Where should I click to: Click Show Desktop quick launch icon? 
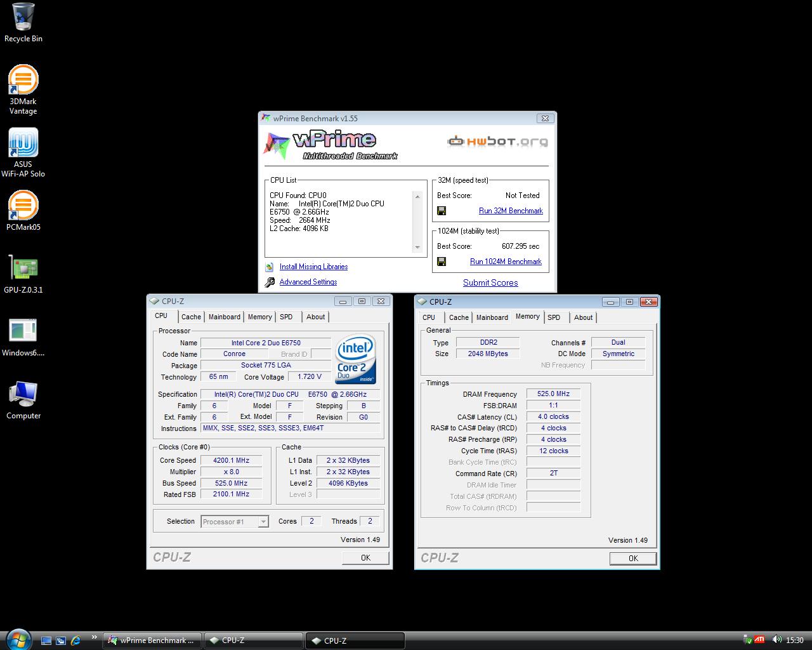pos(46,640)
